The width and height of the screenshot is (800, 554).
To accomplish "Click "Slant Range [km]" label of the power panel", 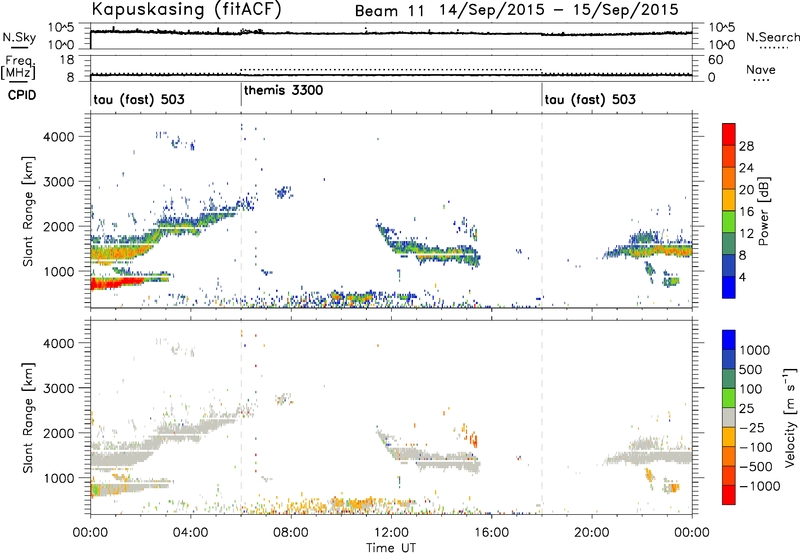I will [29, 211].
